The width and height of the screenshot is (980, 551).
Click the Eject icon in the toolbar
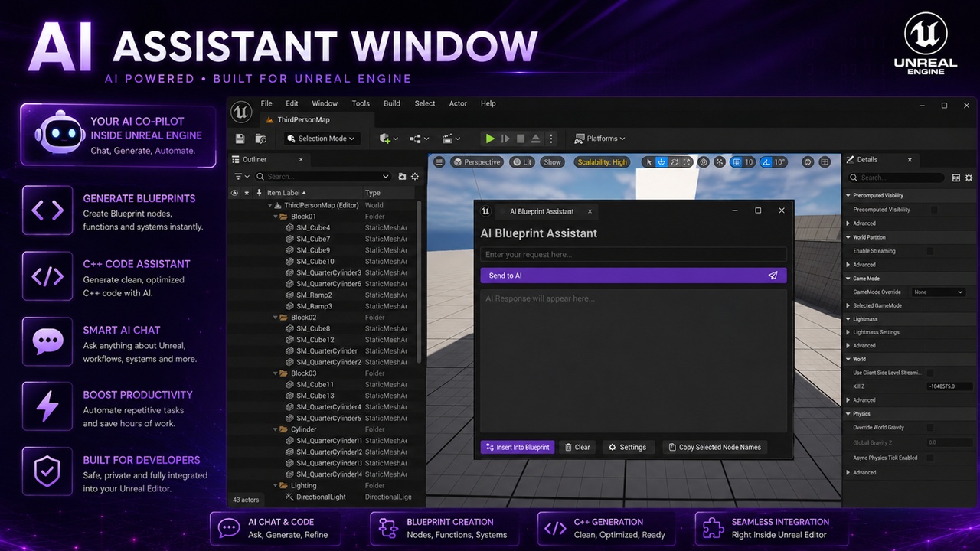pyautogui.click(x=536, y=139)
